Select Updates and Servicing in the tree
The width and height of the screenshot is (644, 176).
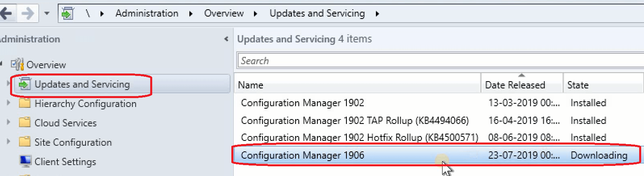click(x=82, y=84)
